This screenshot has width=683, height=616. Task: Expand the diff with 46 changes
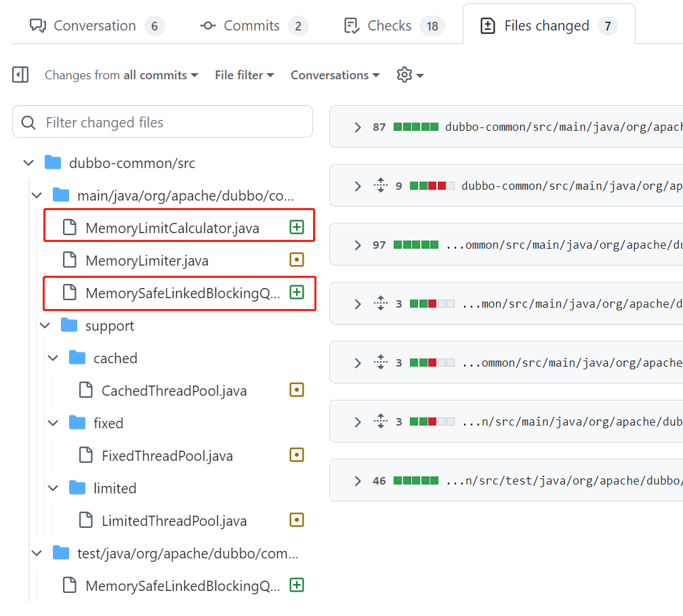358,481
